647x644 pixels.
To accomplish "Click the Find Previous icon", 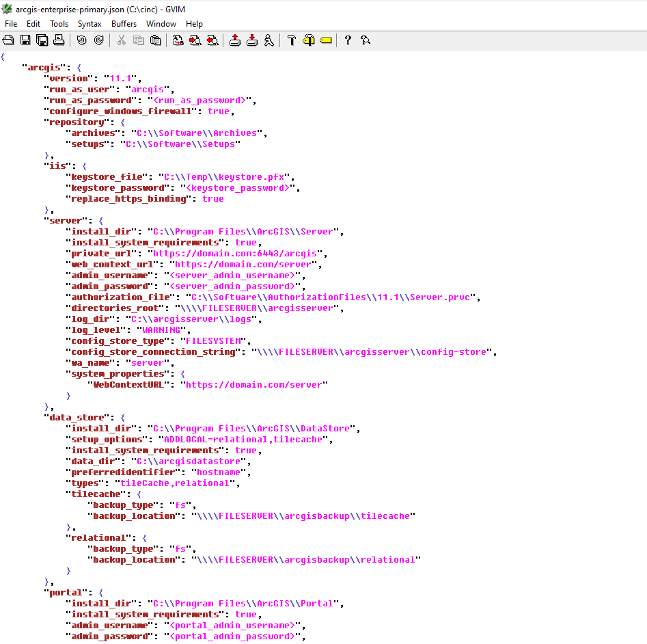I will [212, 40].
